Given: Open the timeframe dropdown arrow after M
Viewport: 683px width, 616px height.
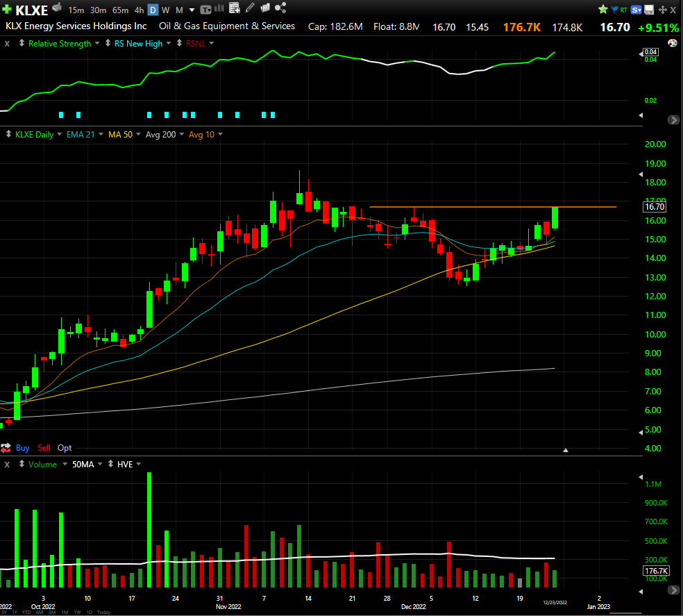Looking at the screenshot, I should 192,10.
